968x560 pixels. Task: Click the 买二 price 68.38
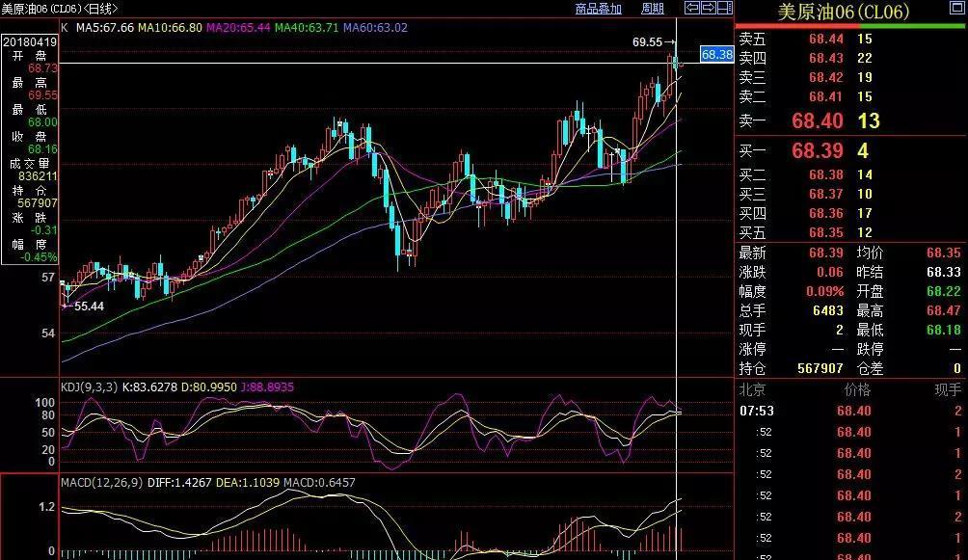[826, 174]
